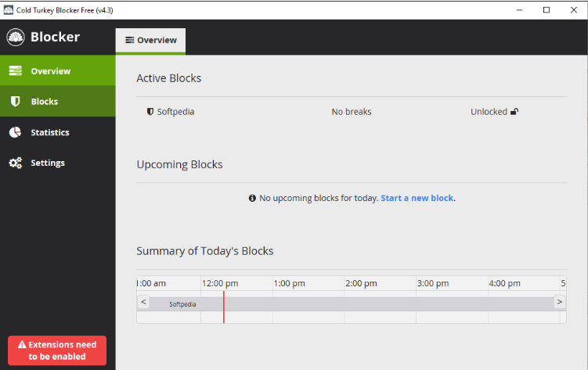
Task: Click the Start a new block link
Action: click(417, 198)
